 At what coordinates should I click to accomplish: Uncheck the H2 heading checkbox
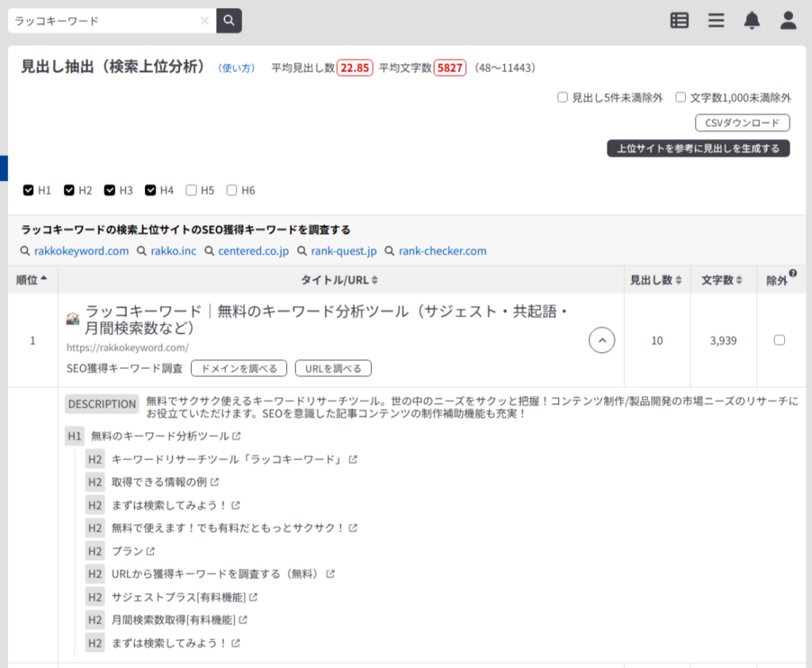point(69,190)
